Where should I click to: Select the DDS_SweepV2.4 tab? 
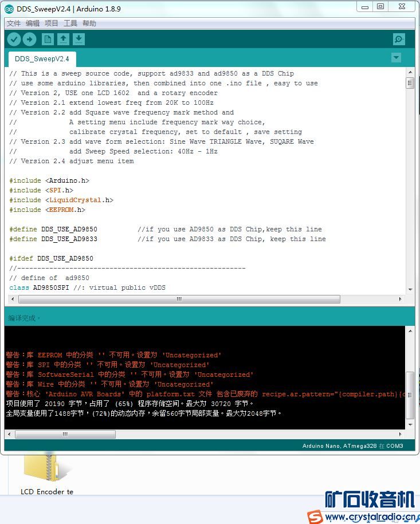42,59
